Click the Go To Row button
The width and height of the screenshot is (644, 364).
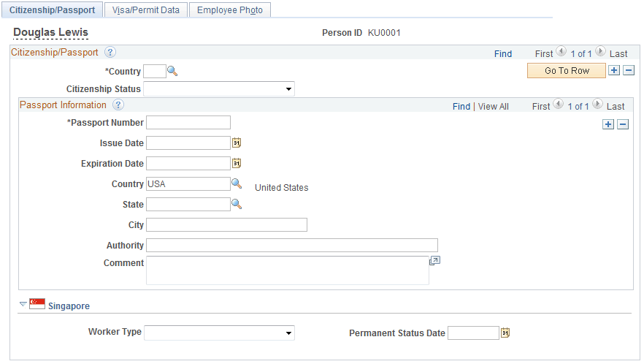tap(567, 70)
